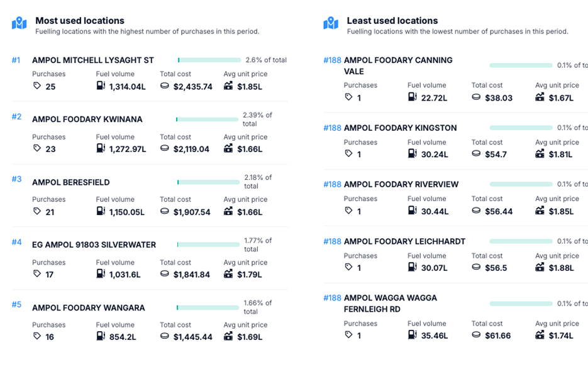Image resolution: width=588 pixels, height=367 pixels.
Task: Click the usage progress bar for Ampol Mitchell Lysaght St
Action: (209, 60)
